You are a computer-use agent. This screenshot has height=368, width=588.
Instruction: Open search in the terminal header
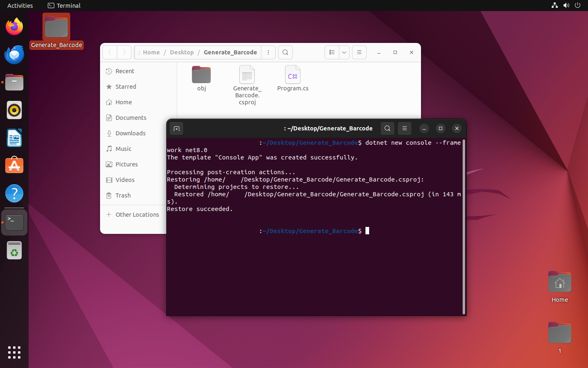(x=387, y=128)
